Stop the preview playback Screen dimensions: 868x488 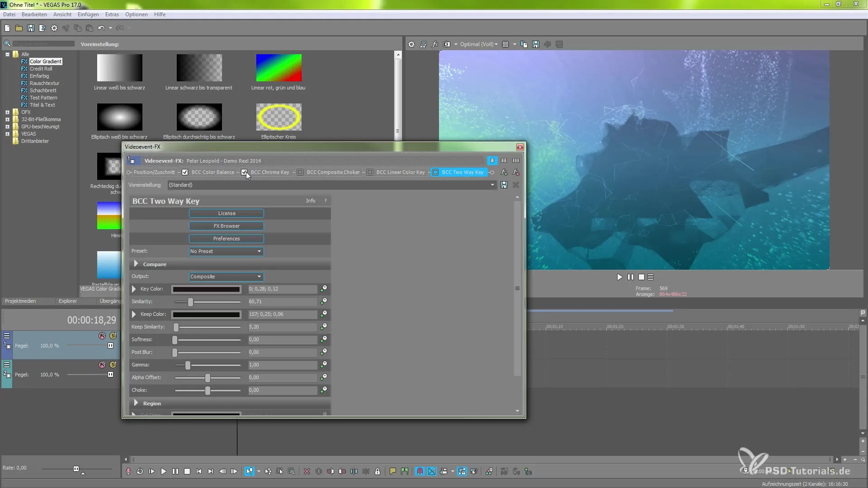pos(641,277)
